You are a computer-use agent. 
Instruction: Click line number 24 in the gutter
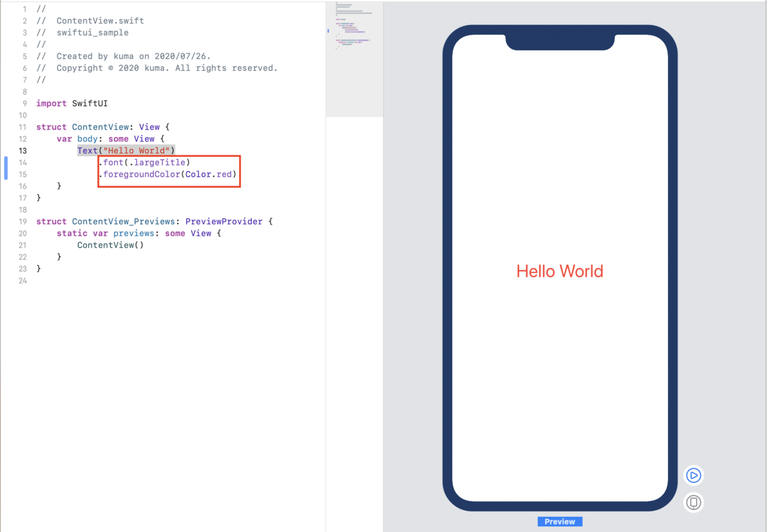coord(23,280)
